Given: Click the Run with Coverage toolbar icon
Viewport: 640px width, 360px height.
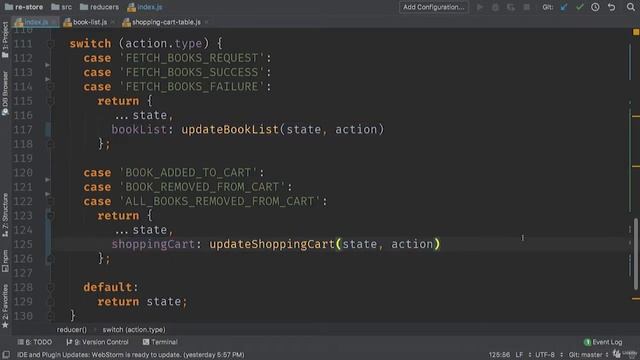Looking at the screenshot, I should tap(511, 7).
